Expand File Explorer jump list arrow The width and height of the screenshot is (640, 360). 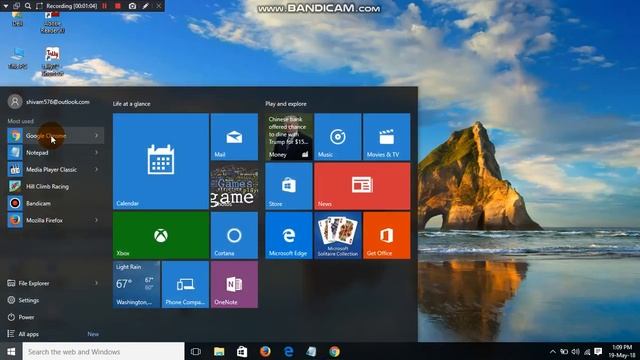[x=97, y=283]
